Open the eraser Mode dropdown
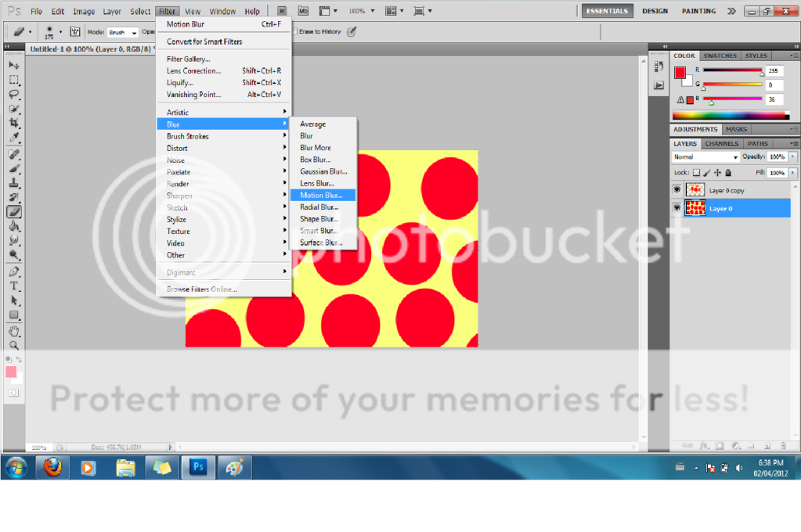The image size is (801, 532). (x=123, y=33)
